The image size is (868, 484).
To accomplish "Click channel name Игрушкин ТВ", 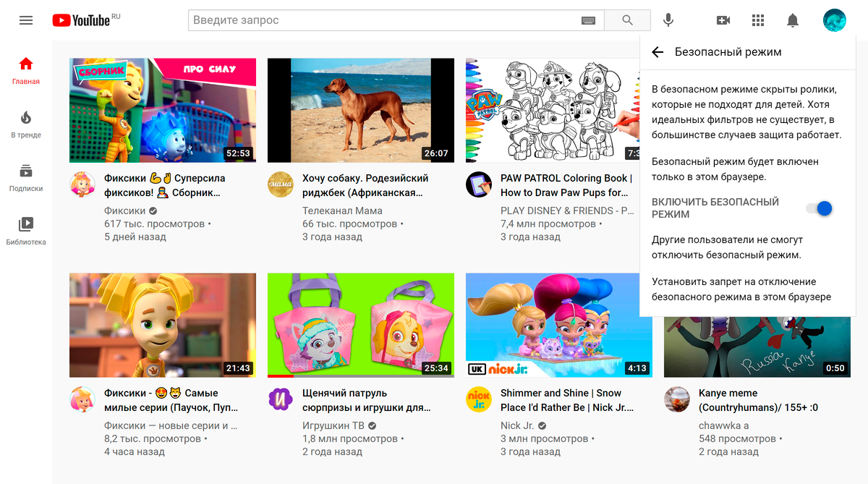I will coord(333,425).
